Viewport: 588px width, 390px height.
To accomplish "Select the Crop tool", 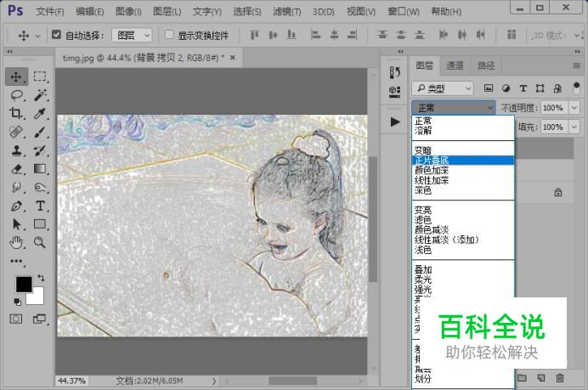I will tap(16, 113).
